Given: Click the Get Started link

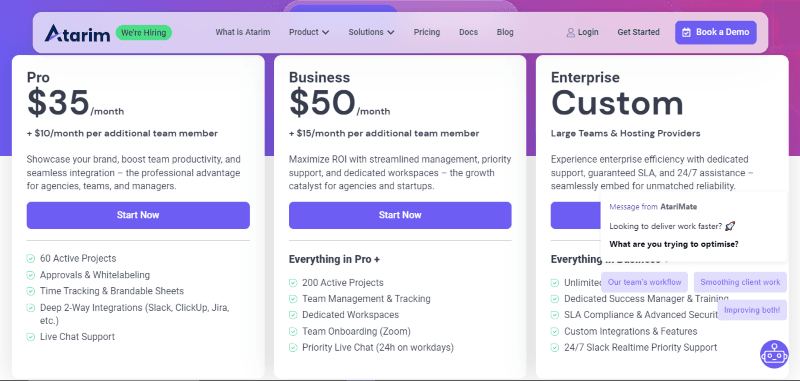Looking at the screenshot, I should point(638,32).
